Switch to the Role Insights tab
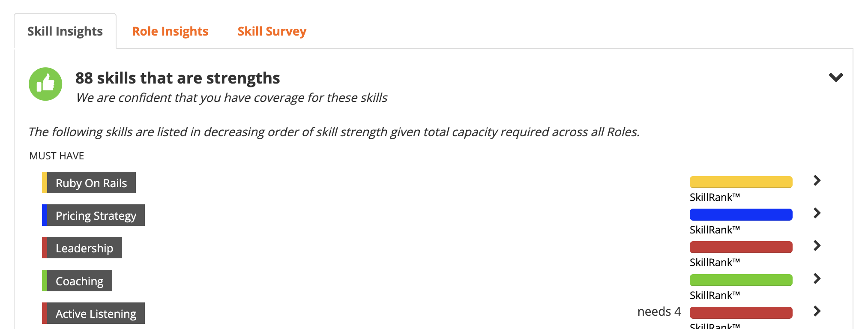The height and width of the screenshot is (329, 868). click(170, 31)
